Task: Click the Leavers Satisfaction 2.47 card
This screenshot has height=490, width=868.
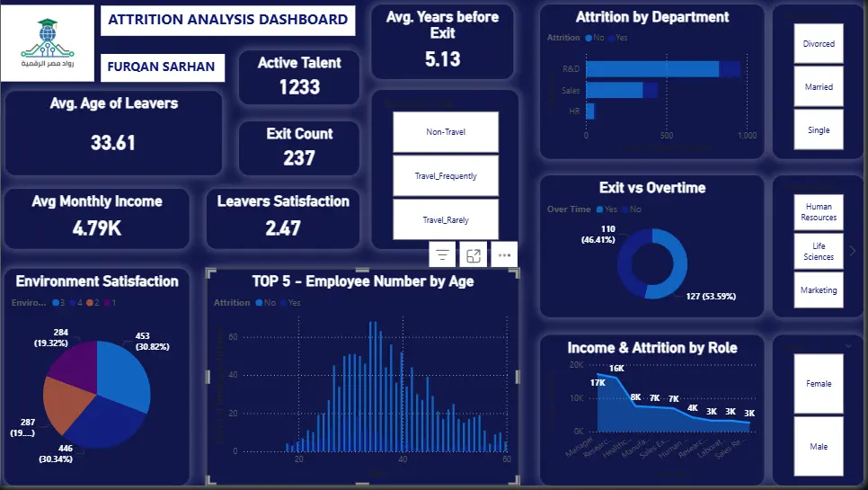Action: [283, 218]
